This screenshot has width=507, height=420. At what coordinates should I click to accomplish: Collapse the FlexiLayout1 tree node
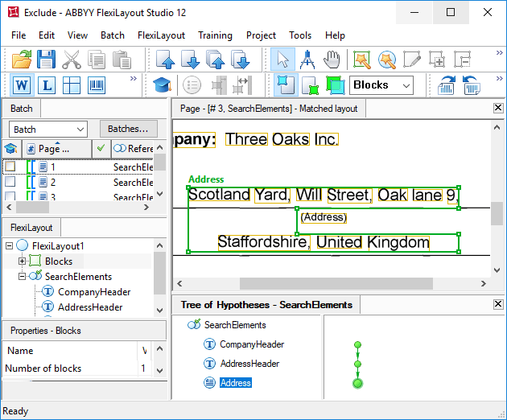(9, 246)
